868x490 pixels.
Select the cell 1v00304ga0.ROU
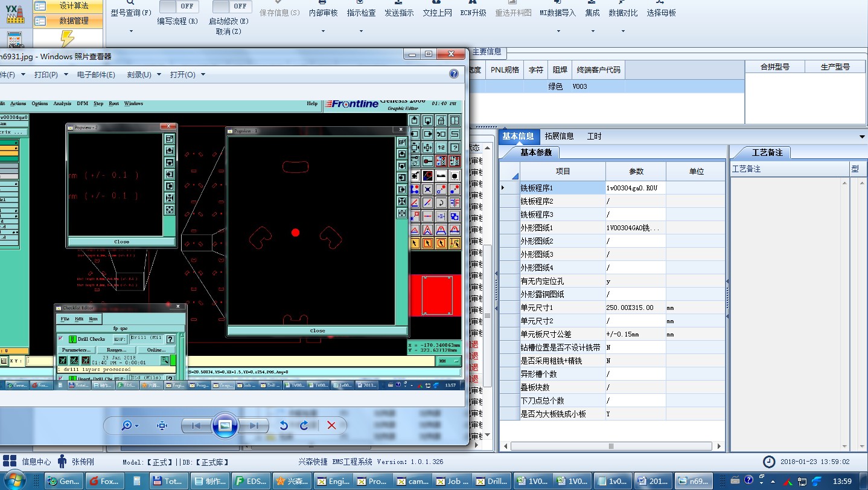[x=636, y=188]
